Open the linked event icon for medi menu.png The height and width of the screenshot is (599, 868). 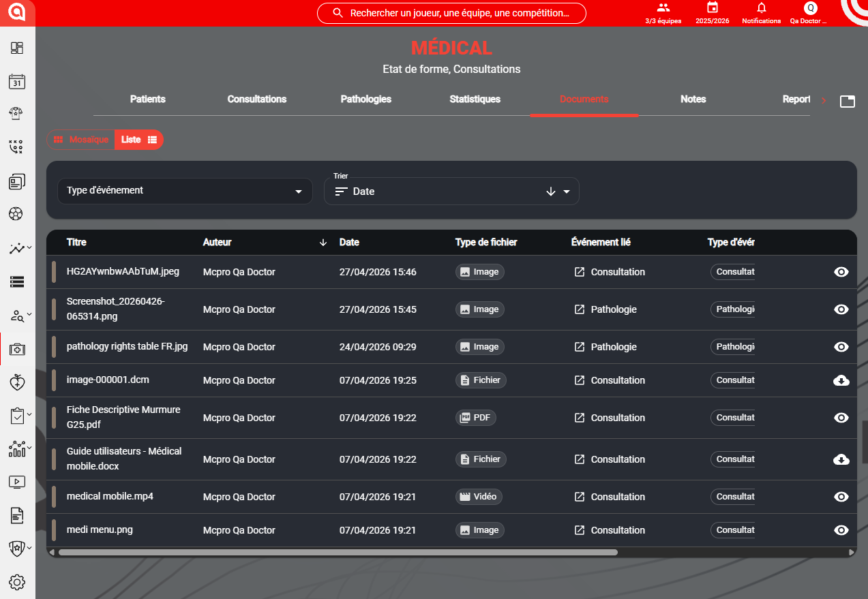tap(579, 530)
